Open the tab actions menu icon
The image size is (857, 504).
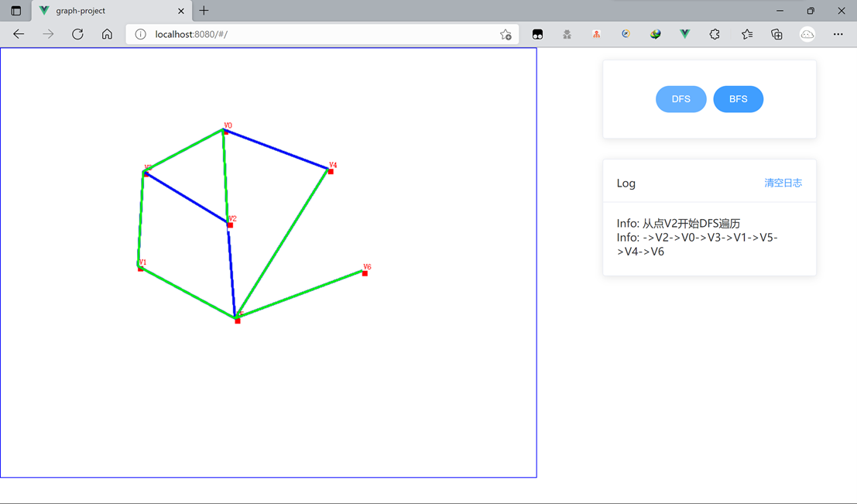tap(15, 10)
